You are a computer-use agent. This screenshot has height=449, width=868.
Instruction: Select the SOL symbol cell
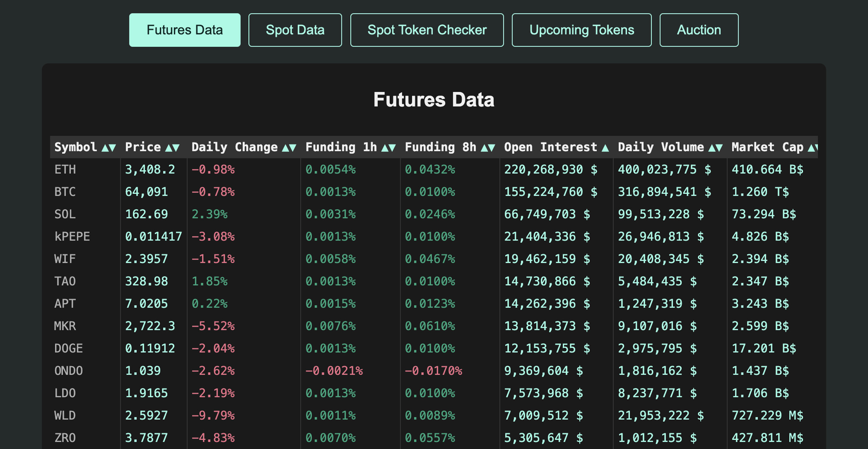click(65, 214)
